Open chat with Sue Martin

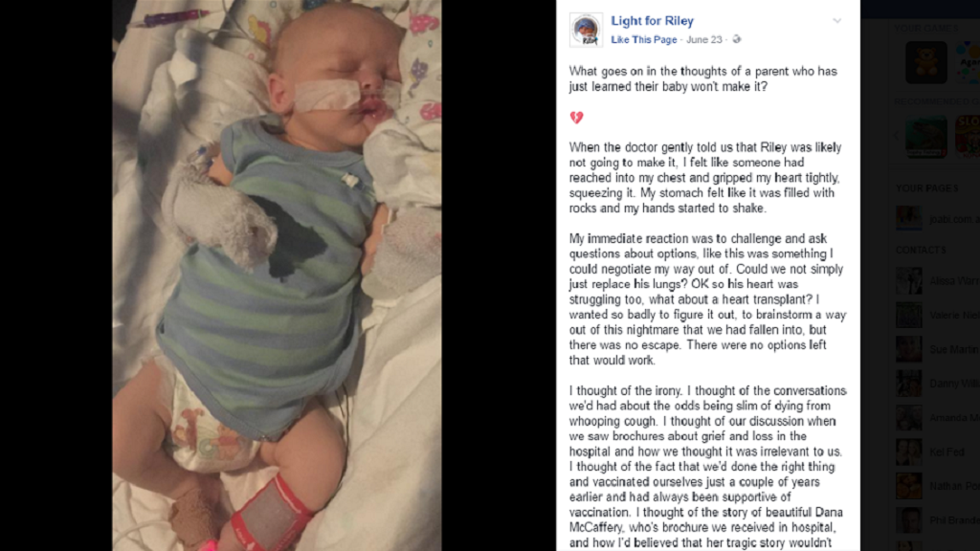tap(938, 349)
